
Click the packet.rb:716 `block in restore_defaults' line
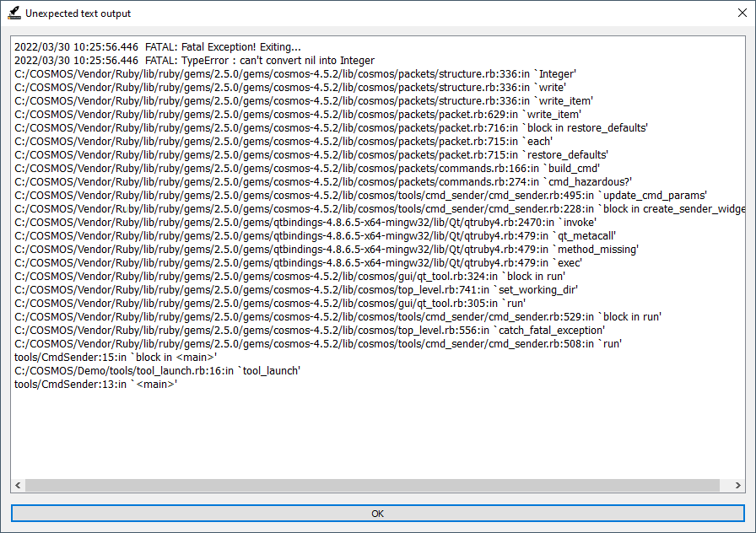[332, 127]
